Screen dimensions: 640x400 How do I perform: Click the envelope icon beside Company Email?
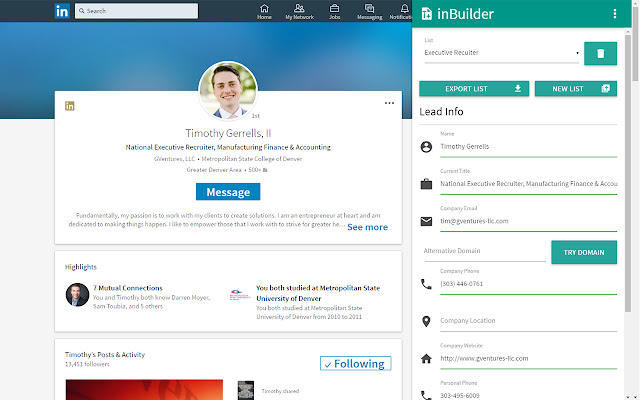426,221
